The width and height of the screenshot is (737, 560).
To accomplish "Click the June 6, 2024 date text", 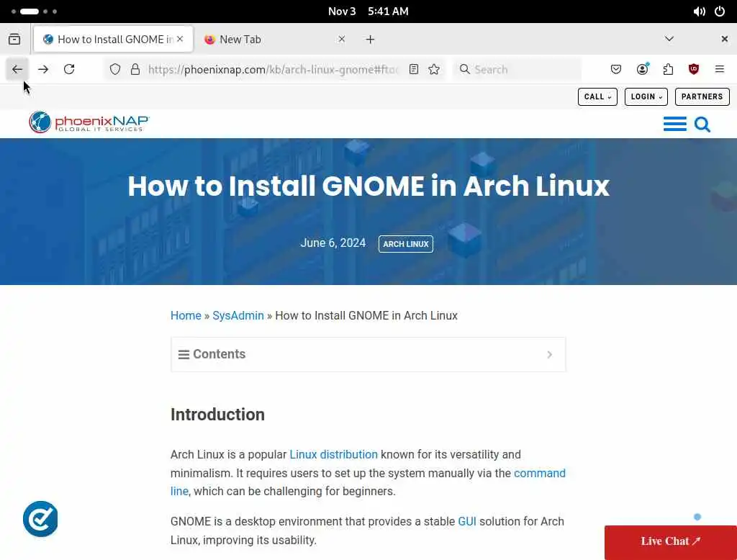I will tap(333, 243).
